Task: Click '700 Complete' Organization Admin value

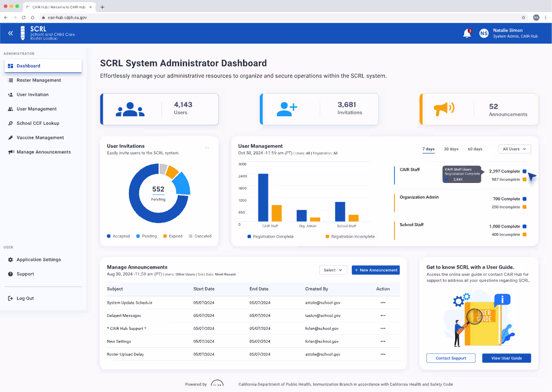Action: [506, 200]
